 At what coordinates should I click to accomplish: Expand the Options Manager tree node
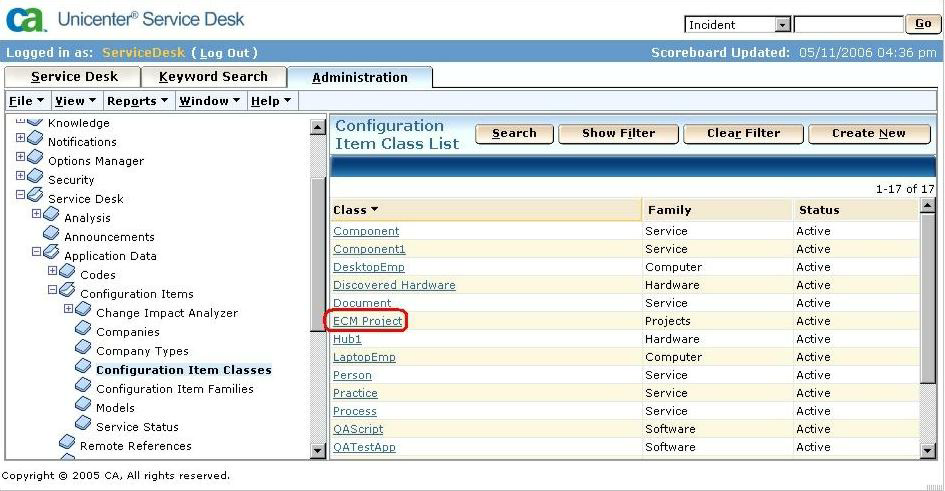click(x=20, y=157)
